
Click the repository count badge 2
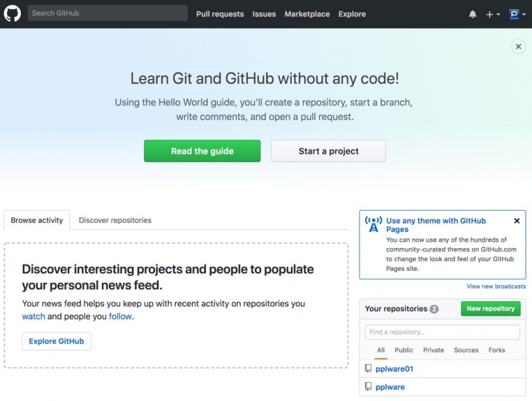[434, 309]
